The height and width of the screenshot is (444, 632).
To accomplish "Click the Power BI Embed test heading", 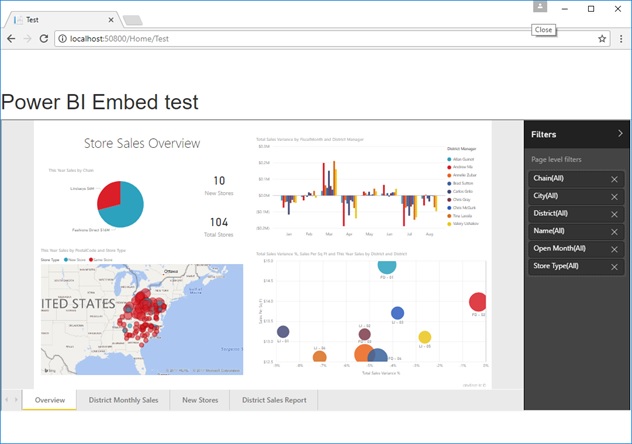I will coord(100,102).
